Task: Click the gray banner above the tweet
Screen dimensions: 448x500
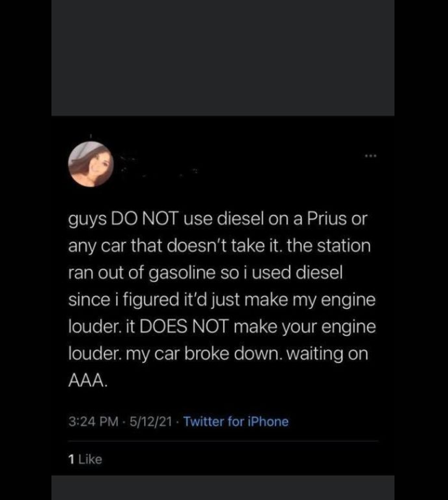Action: [223, 58]
